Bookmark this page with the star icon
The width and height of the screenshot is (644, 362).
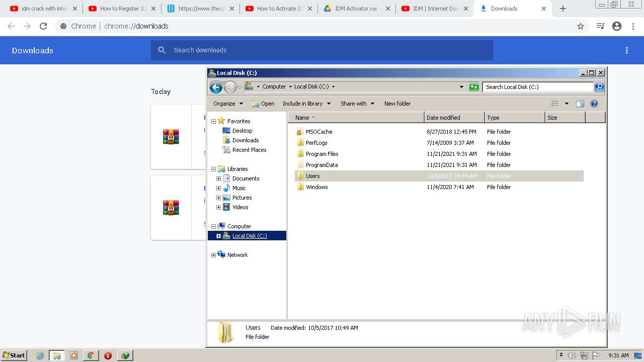tap(581, 26)
